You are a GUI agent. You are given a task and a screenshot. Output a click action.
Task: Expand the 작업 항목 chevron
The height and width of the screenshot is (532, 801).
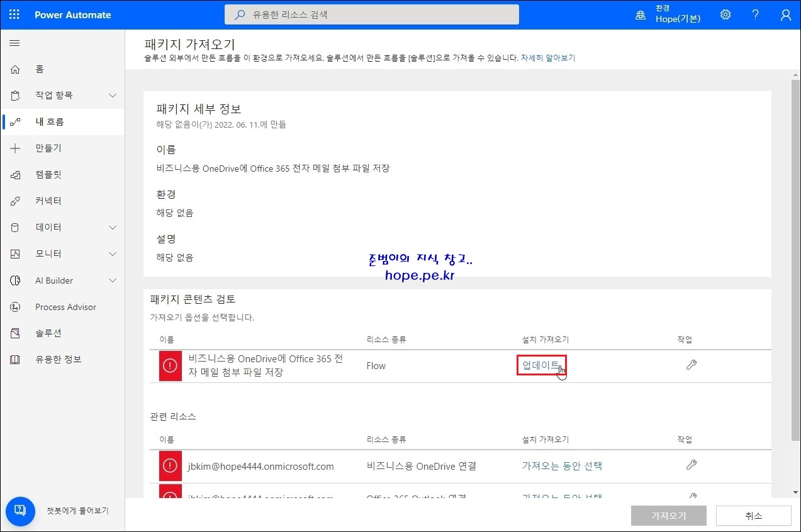[113, 96]
